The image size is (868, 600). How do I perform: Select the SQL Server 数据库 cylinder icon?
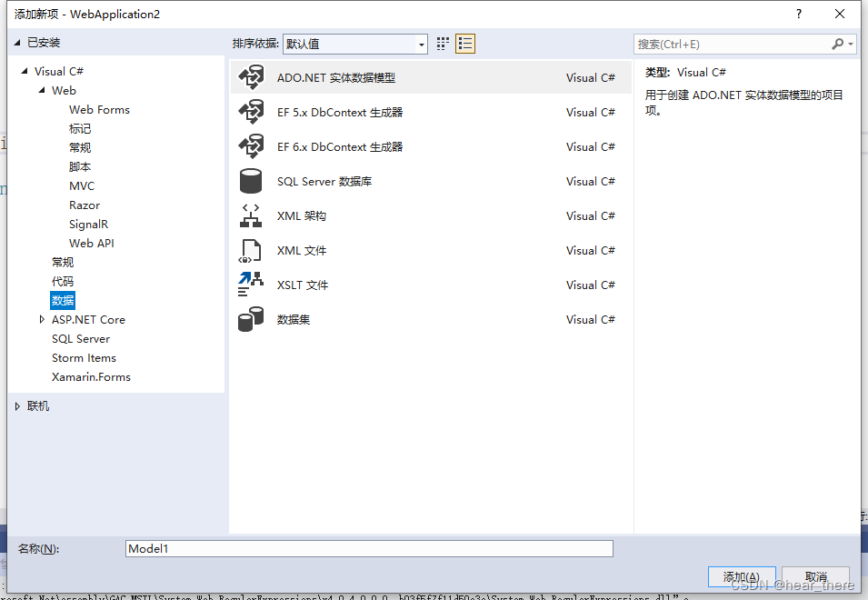pos(251,181)
